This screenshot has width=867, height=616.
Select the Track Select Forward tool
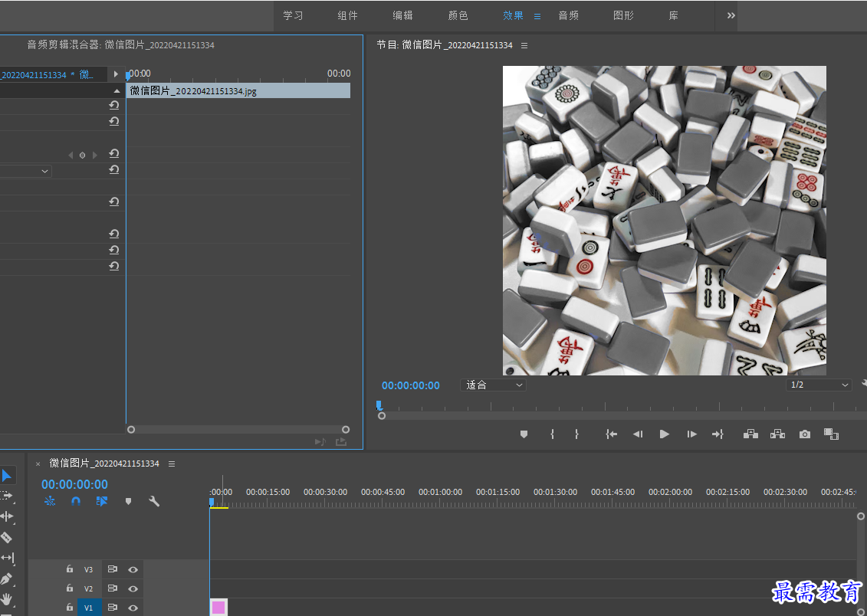[x=7, y=496]
